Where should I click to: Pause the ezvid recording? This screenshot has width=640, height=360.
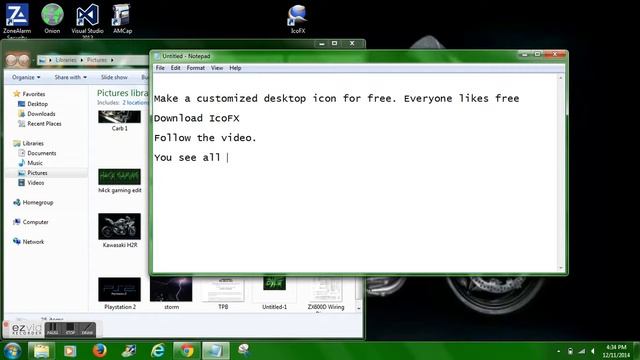52,329
